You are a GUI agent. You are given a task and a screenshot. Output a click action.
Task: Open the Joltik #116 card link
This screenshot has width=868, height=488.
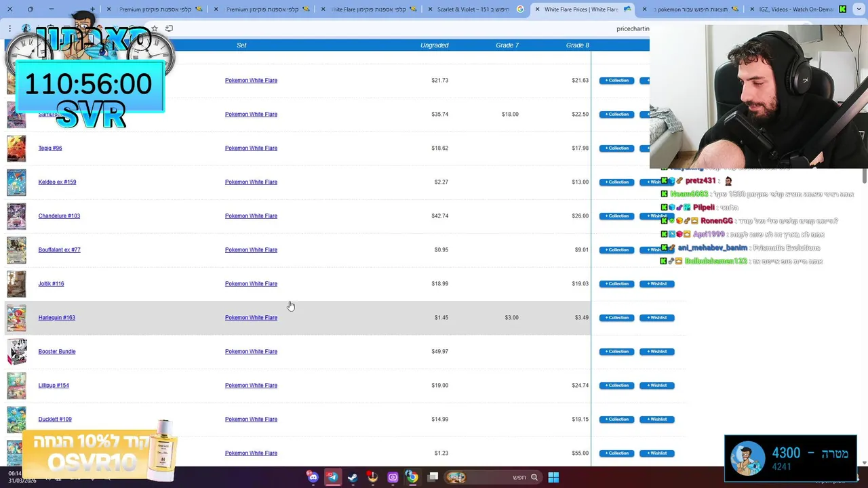[51, 284]
